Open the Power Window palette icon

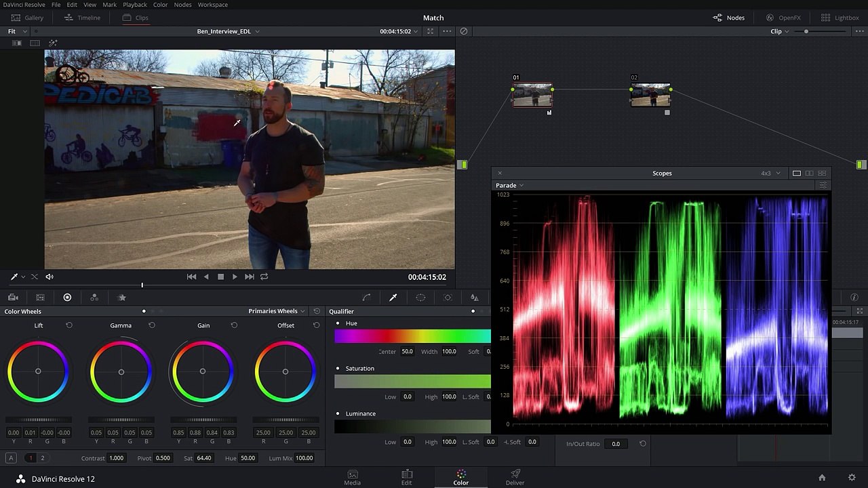tap(420, 298)
